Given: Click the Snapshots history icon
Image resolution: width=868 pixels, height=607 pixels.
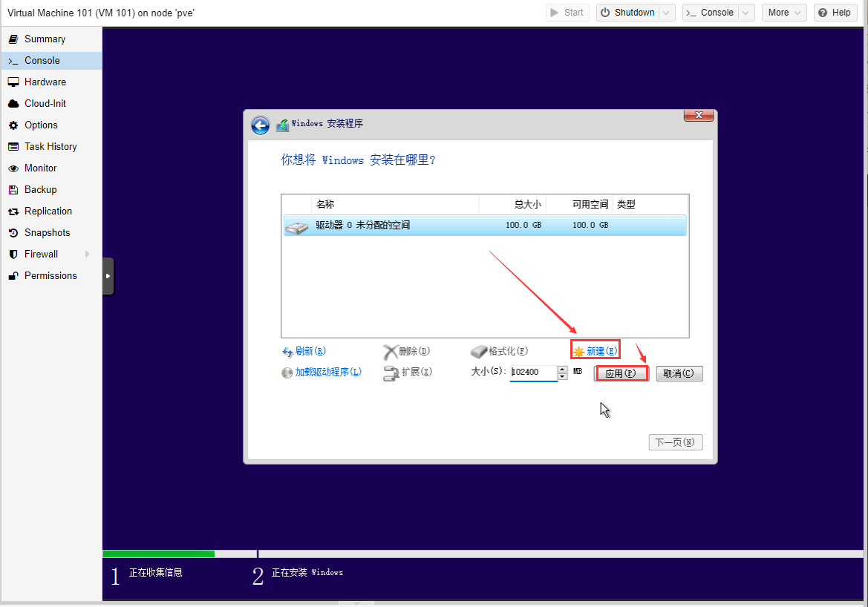Looking at the screenshot, I should pos(13,233).
